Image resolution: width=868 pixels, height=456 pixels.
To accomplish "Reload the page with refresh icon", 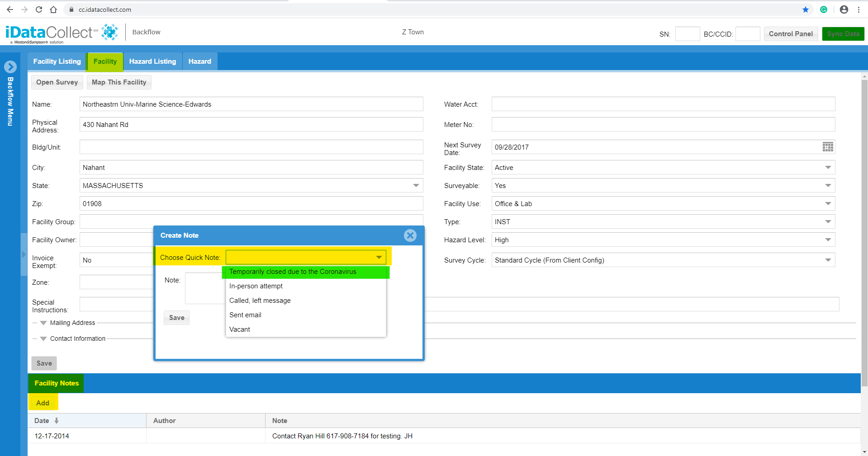I will coord(39,9).
